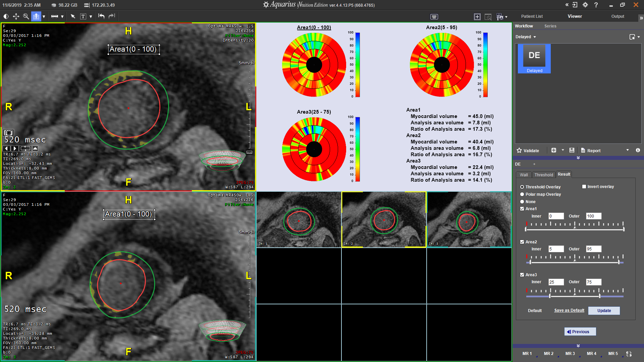Click the camera snapshot icon on top image
644x362 pixels.
point(8,133)
